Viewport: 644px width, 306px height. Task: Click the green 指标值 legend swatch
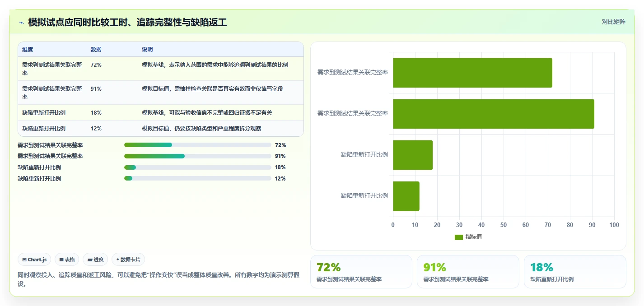pyautogui.click(x=458, y=237)
